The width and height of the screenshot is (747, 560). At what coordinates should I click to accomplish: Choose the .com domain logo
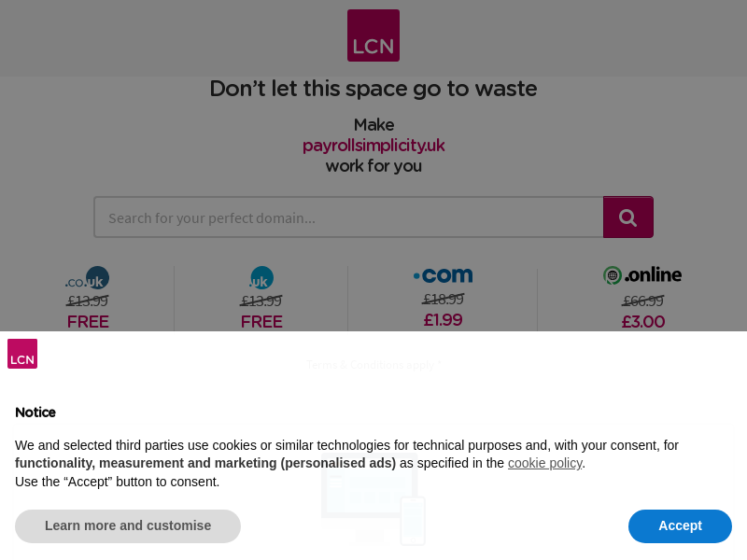click(x=443, y=275)
